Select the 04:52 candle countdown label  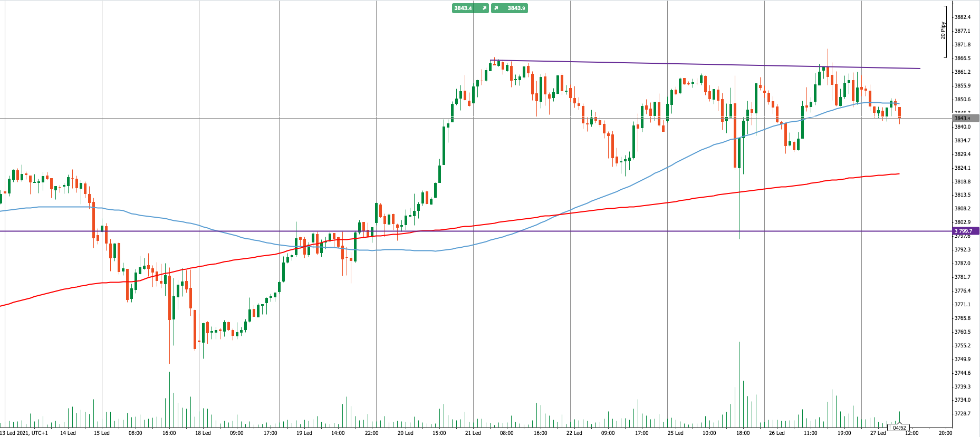pyautogui.click(x=899, y=428)
